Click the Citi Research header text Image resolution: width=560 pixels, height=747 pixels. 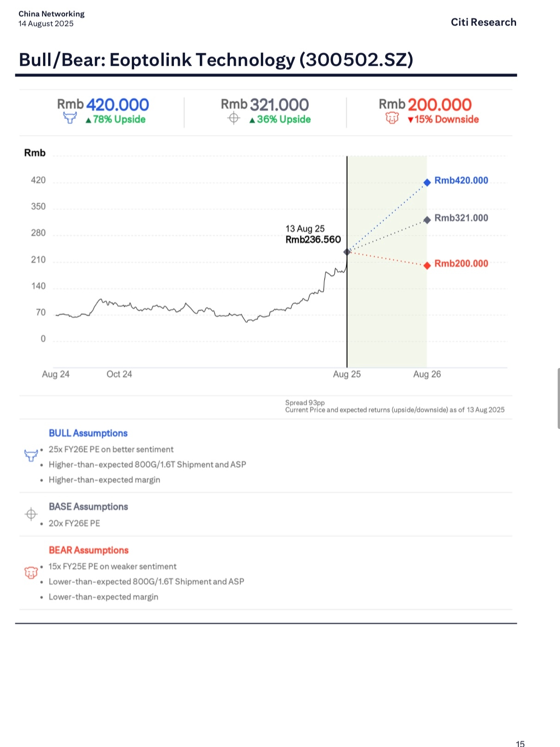tap(484, 22)
